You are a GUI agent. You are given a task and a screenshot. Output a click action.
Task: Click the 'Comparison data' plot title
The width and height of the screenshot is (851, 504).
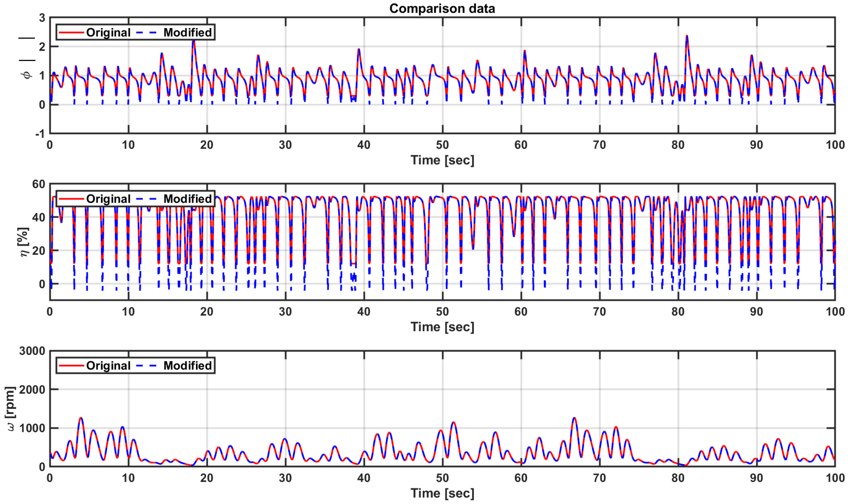coord(442,8)
